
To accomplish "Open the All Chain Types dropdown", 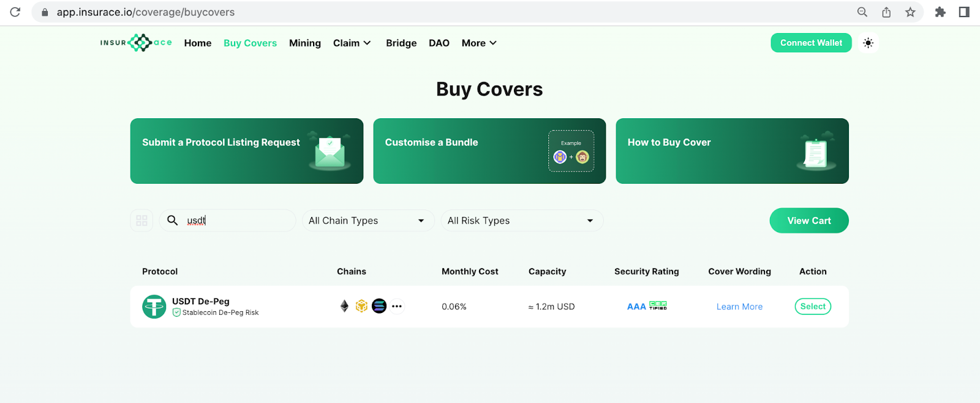I will pyautogui.click(x=368, y=220).
